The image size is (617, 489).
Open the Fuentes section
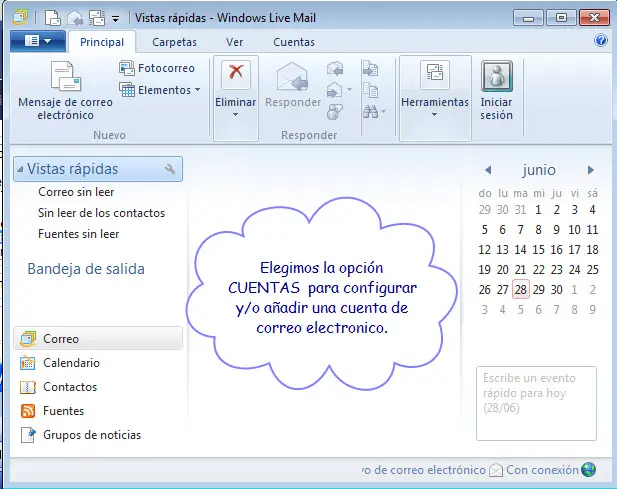coord(52,411)
